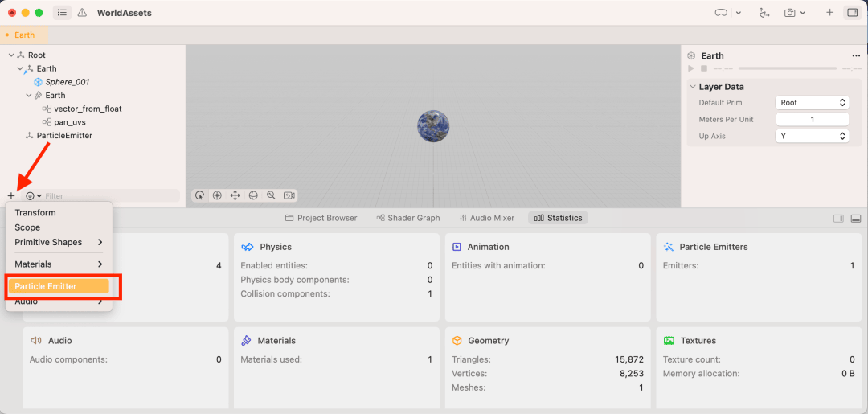Click the transform gizmo axes toolbar icon

click(765, 13)
